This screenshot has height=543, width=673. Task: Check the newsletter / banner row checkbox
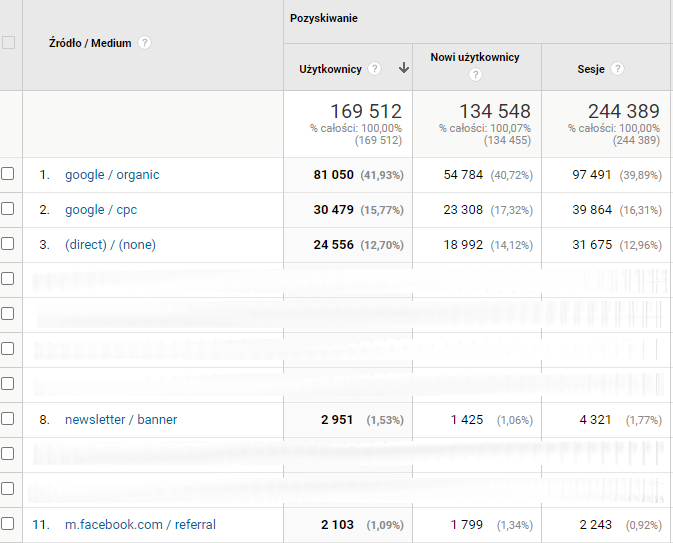coord(8,419)
